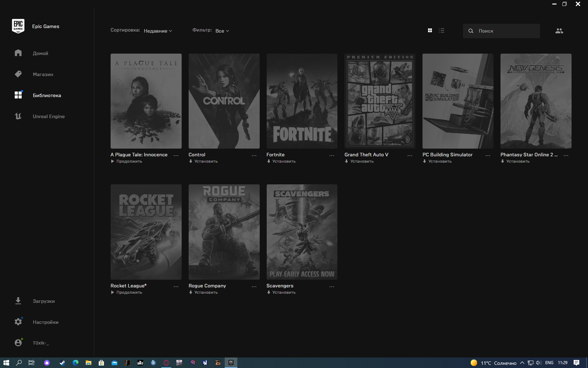Open the PC Building Simulator cover
Screen dimensions: 588x368
pyautogui.click(x=458, y=101)
